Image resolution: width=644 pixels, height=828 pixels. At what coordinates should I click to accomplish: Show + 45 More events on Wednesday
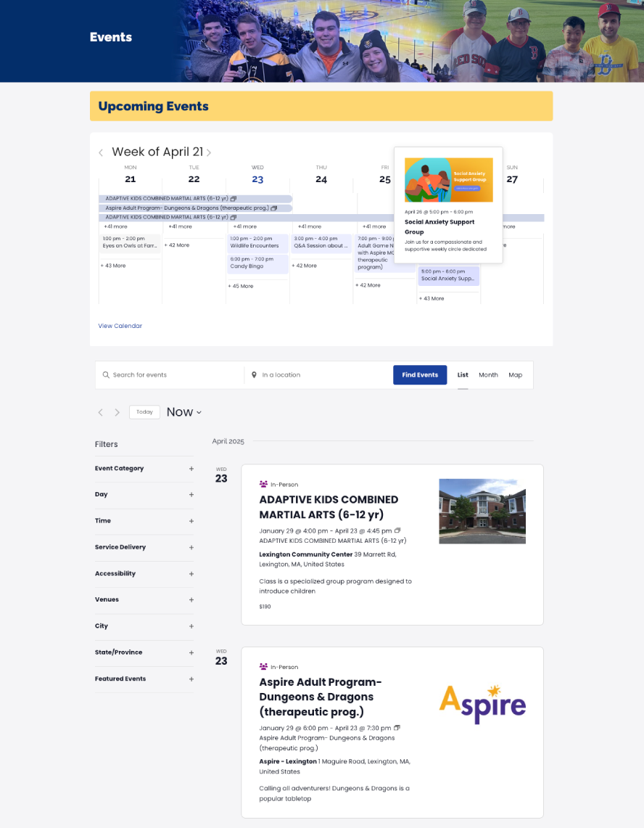(x=241, y=286)
